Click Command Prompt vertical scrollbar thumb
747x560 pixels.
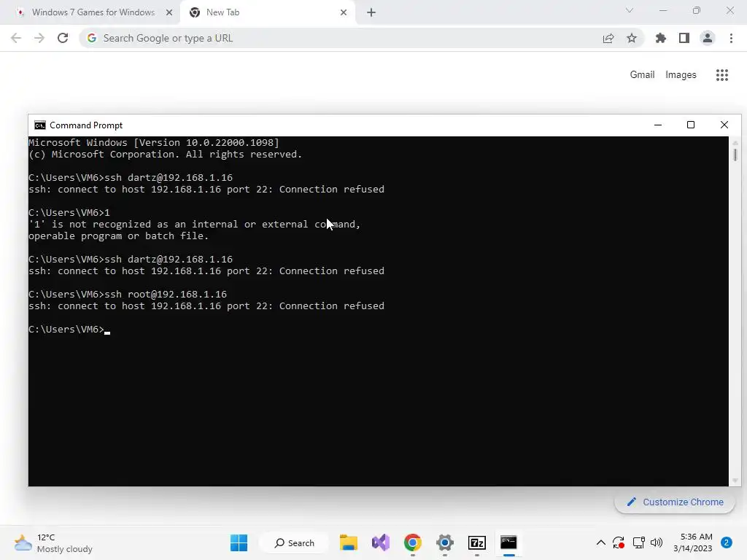point(735,155)
